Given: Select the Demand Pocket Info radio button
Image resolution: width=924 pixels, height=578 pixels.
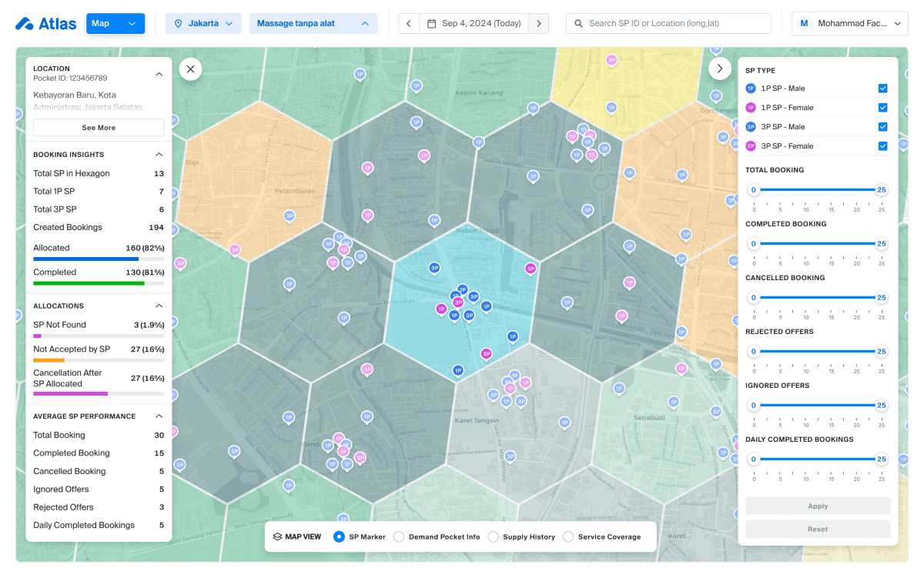Looking at the screenshot, I should point(399,536).
